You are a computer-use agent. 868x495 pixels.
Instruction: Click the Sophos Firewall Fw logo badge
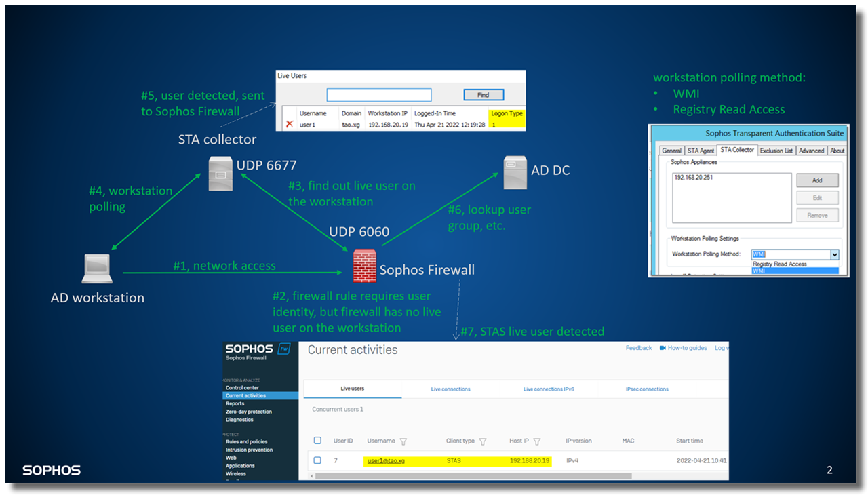coord(285,349)
